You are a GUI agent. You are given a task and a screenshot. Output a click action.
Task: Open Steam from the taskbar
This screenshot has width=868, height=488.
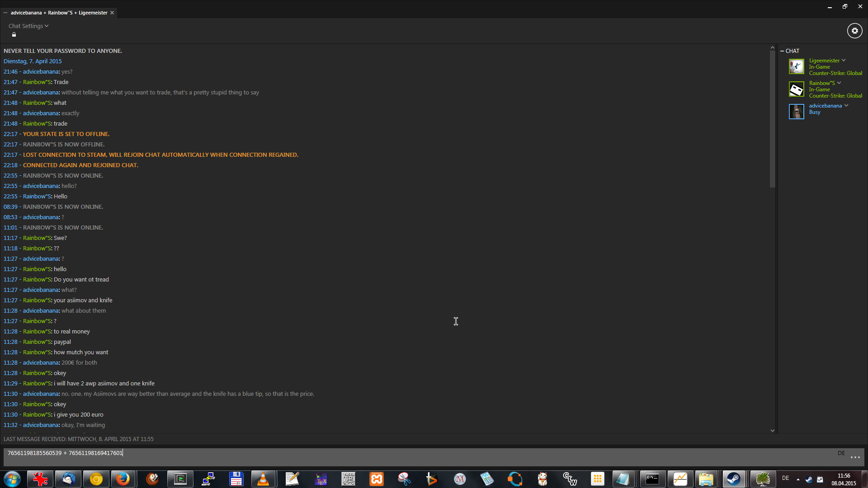733,479
